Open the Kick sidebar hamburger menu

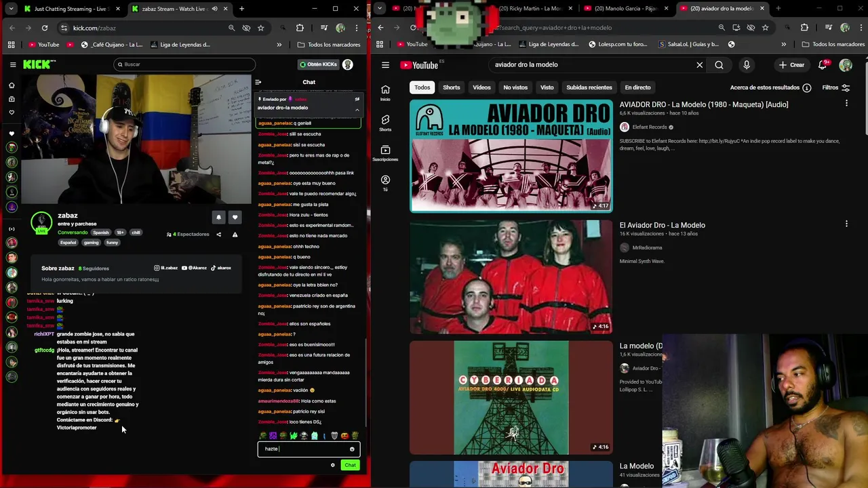coord(13,64)
